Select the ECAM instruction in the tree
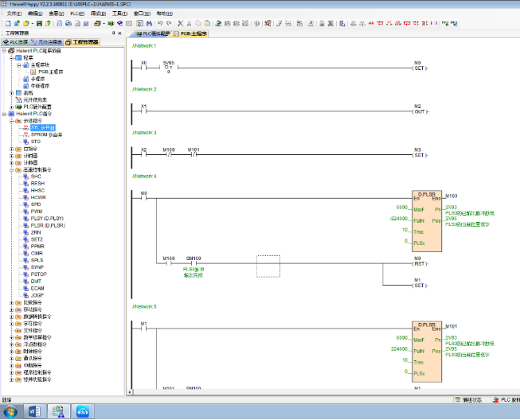520x420 pixels. 37,288
